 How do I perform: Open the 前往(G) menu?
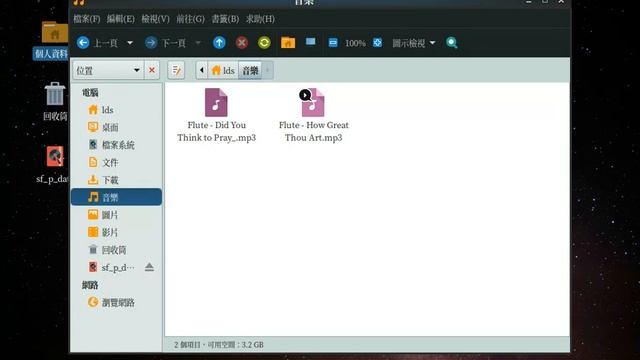tap(191, 19)
